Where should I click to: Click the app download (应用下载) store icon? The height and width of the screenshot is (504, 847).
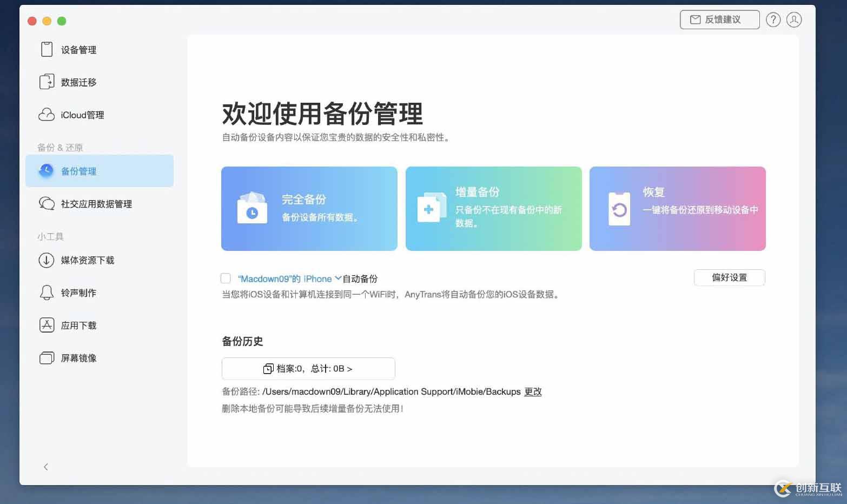coord(47,325)
